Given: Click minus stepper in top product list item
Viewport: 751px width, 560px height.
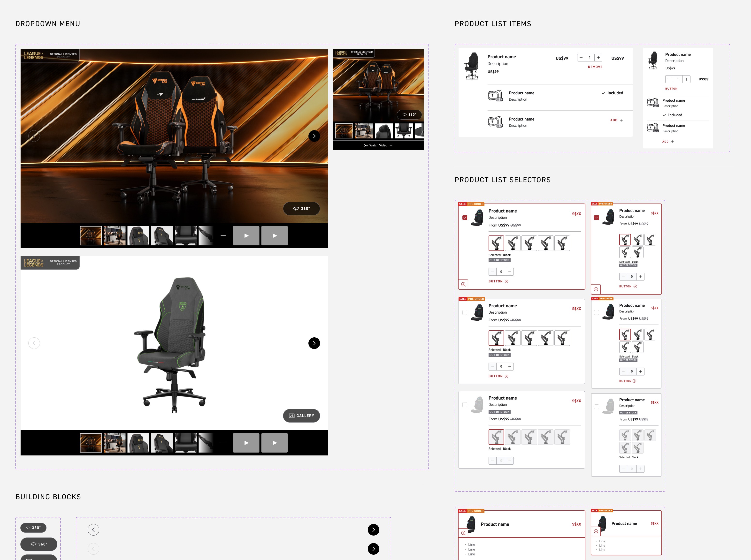Looking at the screenshot, I should [x=581, y=58].
